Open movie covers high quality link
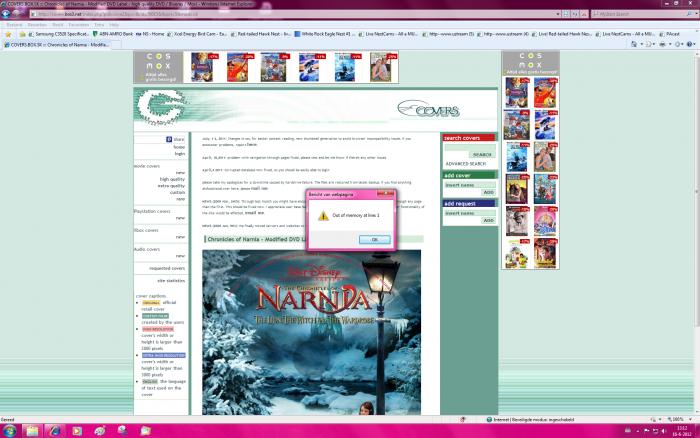Image resolution: width=700 pixels, height=438 pixels. [x=172, y=179]
